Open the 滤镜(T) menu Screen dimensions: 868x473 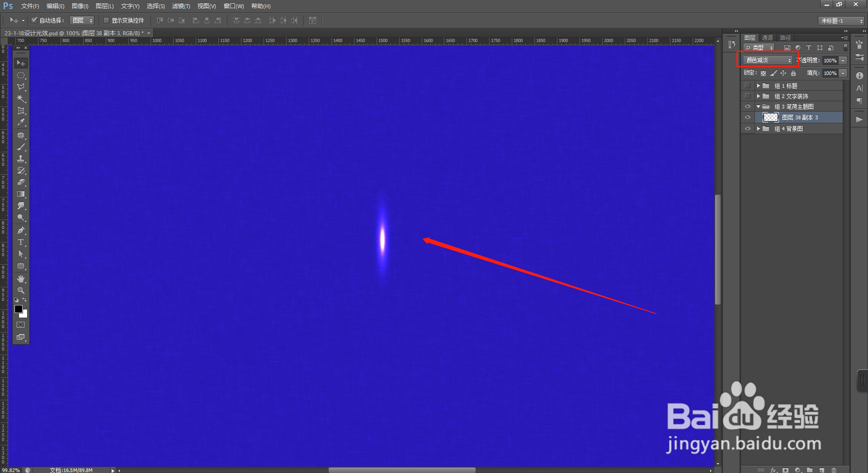coord(181,6)
